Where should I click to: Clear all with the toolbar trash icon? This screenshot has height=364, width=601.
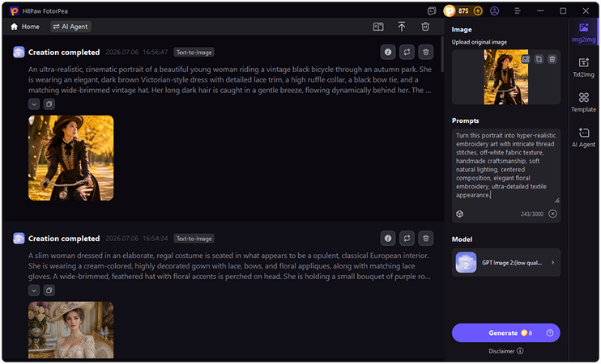(425, 27)
